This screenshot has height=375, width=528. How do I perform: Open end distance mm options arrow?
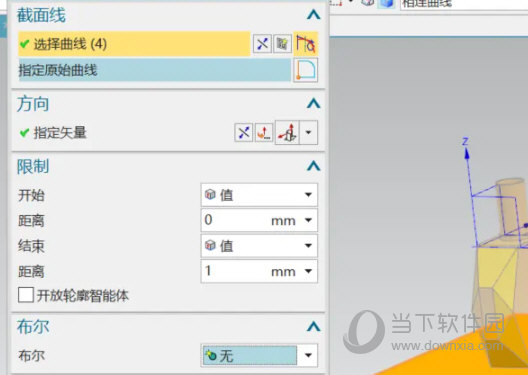point(308,271)
